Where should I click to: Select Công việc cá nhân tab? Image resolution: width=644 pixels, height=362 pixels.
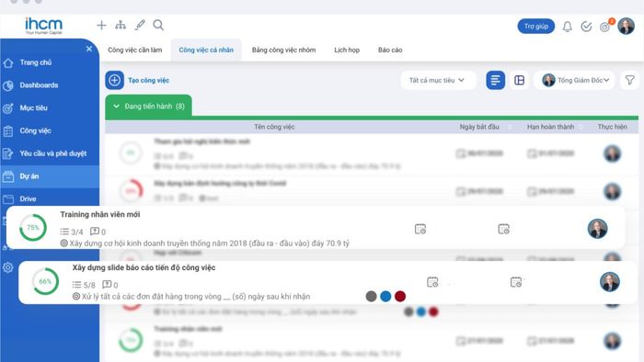pos(206,50)
